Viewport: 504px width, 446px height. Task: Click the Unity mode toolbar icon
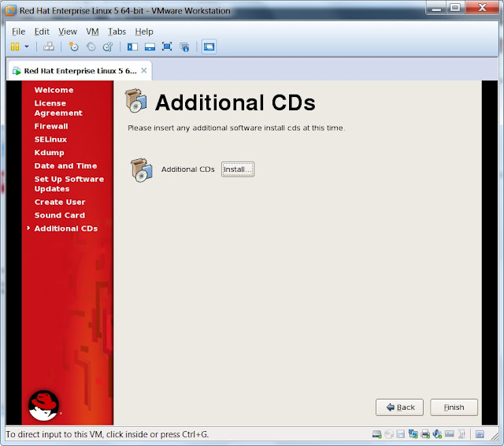(x=184, y=47)
